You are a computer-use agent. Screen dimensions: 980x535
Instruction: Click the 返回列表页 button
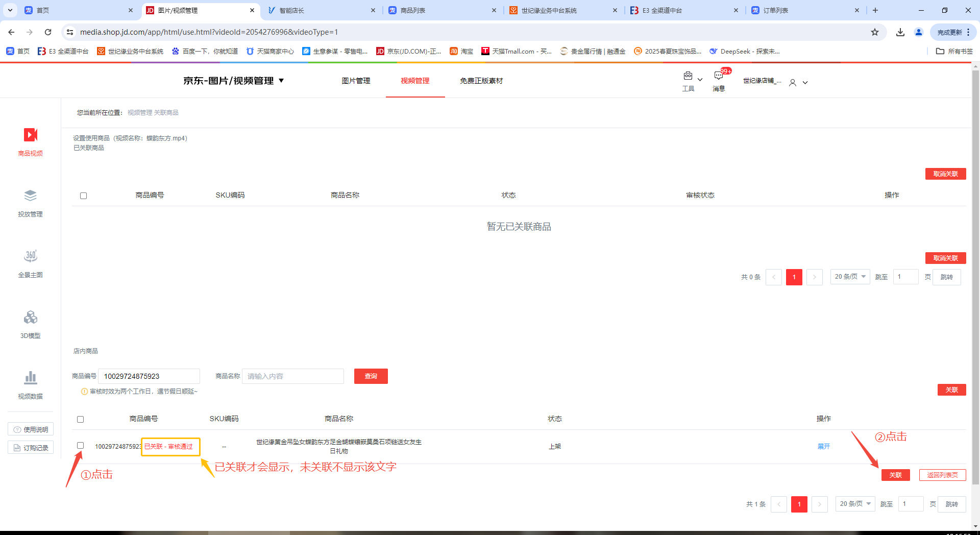pos(942,475)
